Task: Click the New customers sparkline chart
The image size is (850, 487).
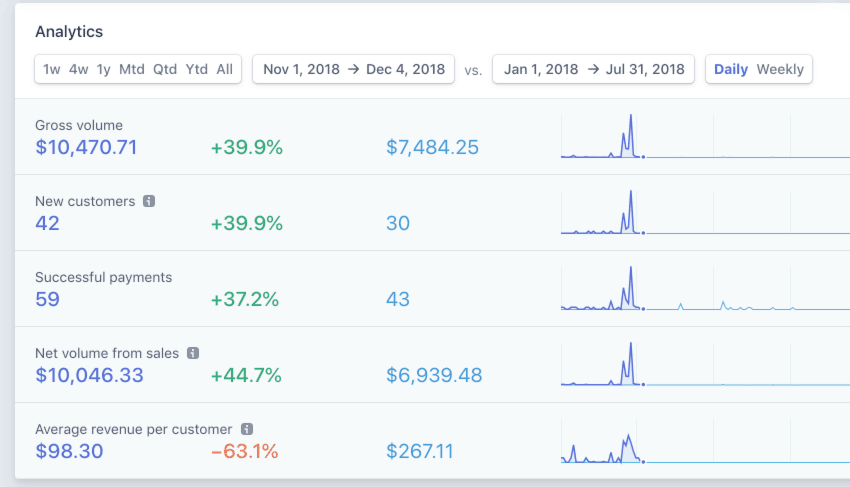Action: (x=705, y=212)
